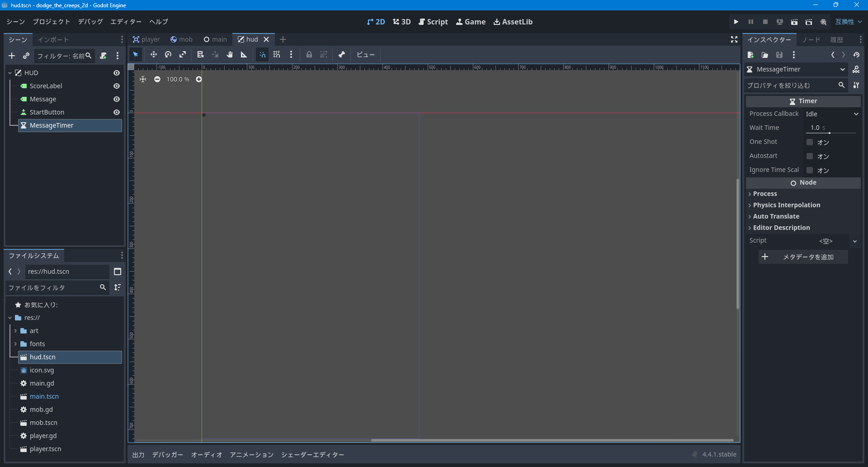Hide the Message node
This screenshot has width=868, height=467.
[117, 99]
